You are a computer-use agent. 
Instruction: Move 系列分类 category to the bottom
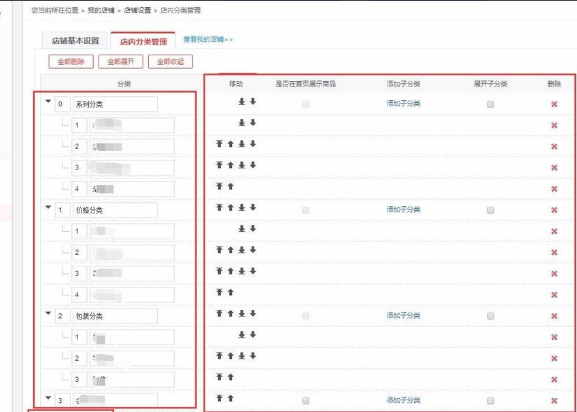[x=242, y=102]
